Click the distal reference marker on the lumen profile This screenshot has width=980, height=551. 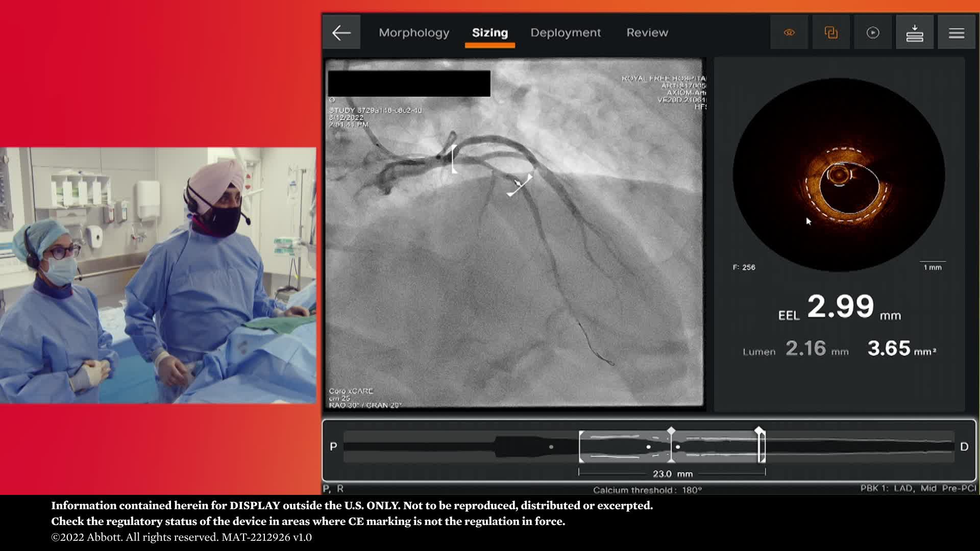pyautogui.click(x=761, y=445)
